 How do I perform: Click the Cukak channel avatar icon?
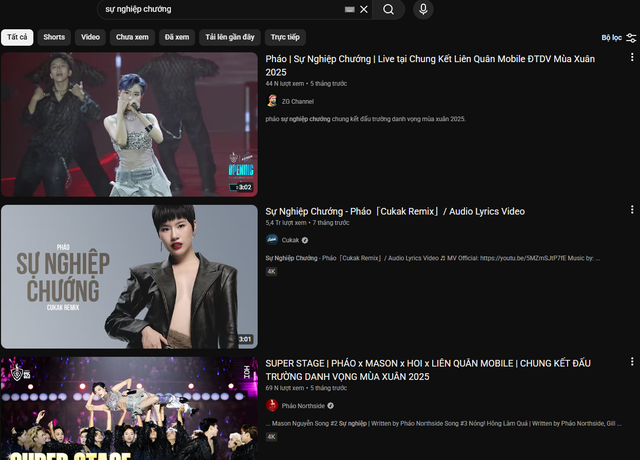272,240
